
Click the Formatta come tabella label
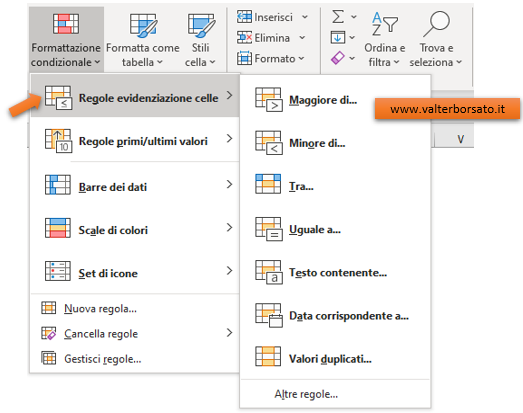click(143, 55)
